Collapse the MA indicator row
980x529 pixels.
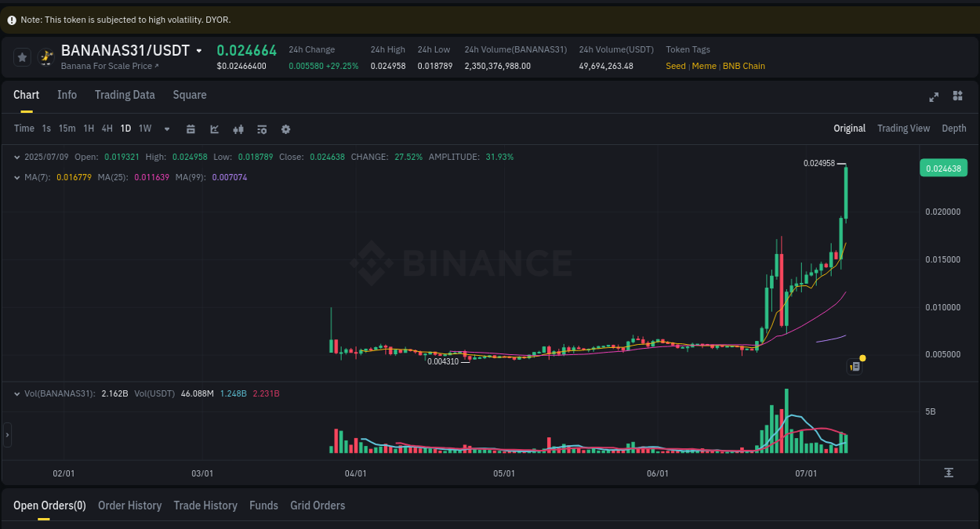[17, 177]
